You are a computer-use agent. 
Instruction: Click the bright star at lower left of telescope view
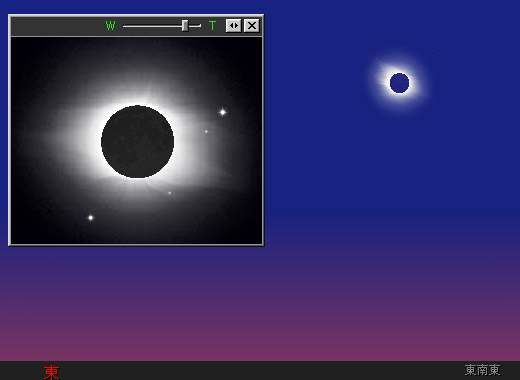[x=91, y=218]
